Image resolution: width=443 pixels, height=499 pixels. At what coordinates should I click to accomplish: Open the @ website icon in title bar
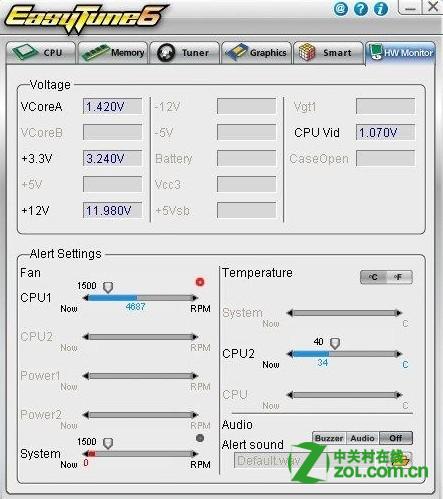(340, 8)
